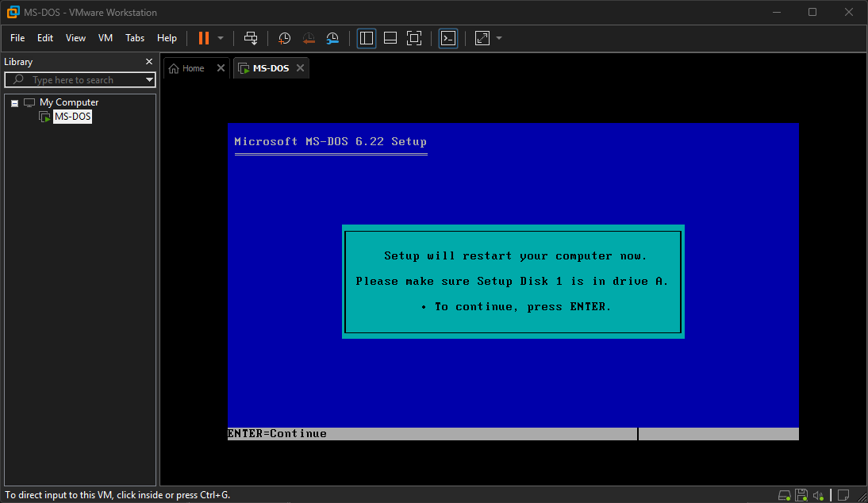Select MS-DOS in the library tree

(72, 117)
